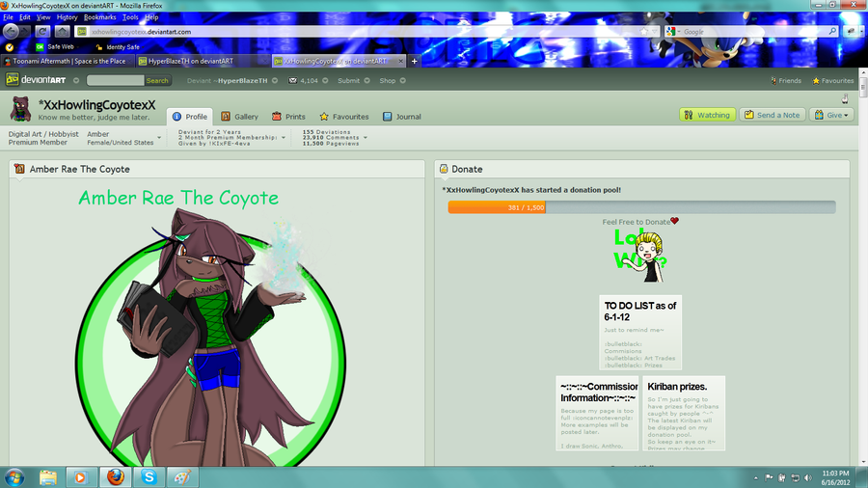
Task: Open the File menu
Action: pyautogui.click(x=9, y=17)
